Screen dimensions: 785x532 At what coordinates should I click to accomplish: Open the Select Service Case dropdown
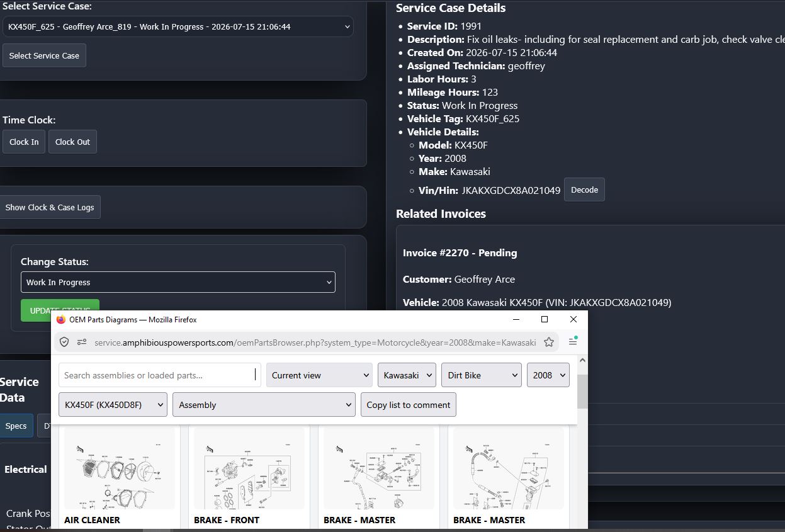178,26
